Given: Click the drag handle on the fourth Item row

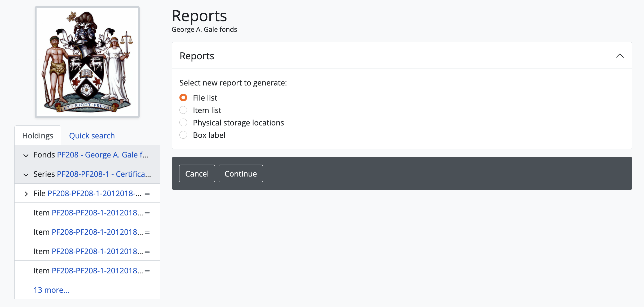Looking at the screenshot, I should tap(147, 271).
